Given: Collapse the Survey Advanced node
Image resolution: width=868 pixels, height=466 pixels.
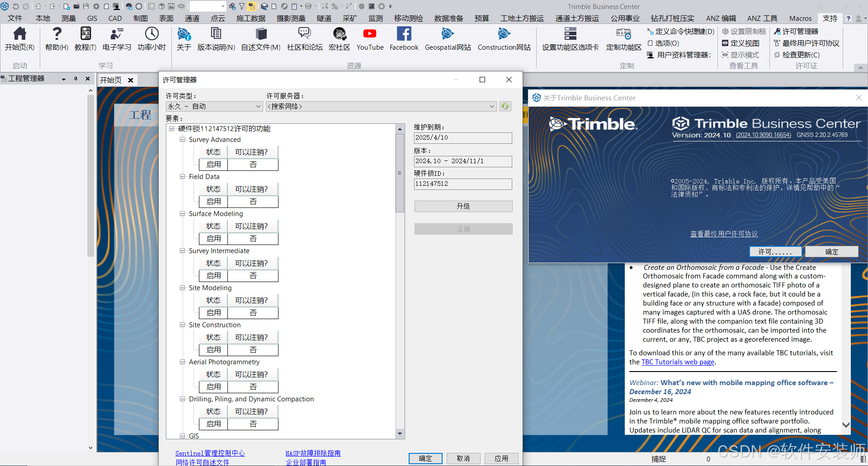Looking at the screenshot, I should (183, 140).
